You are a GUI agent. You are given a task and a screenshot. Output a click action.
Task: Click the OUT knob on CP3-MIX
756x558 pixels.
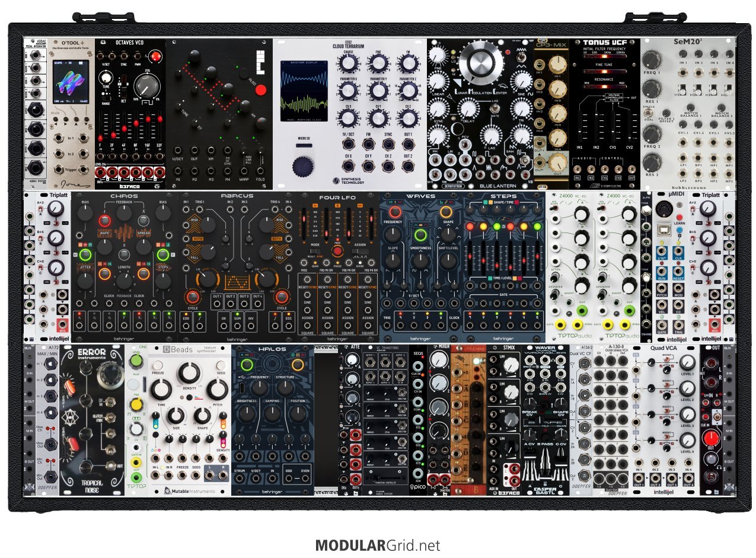coord(557,162)
